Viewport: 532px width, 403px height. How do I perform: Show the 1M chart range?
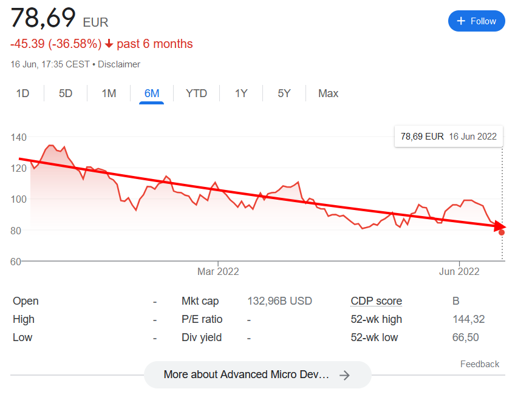pos(109,93)
